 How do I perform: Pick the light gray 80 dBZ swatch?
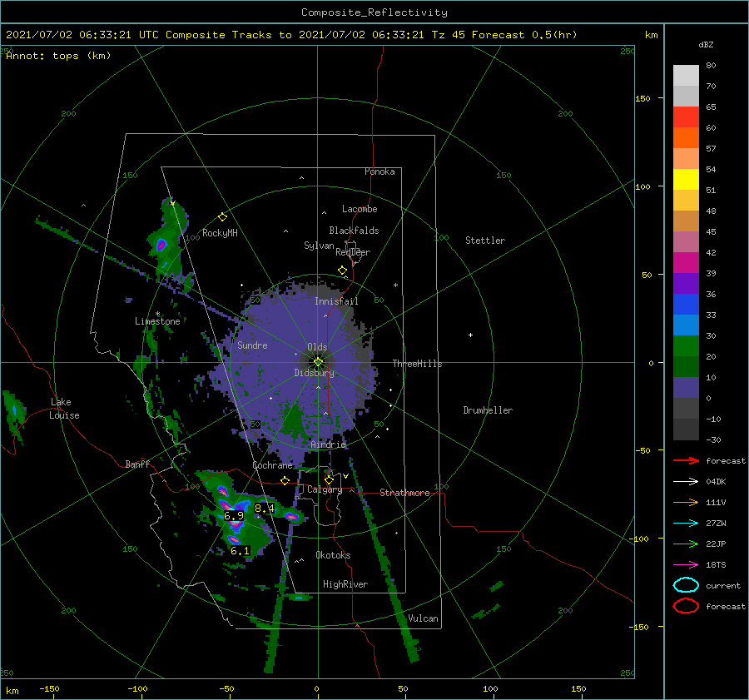click(x=686, y=76)
